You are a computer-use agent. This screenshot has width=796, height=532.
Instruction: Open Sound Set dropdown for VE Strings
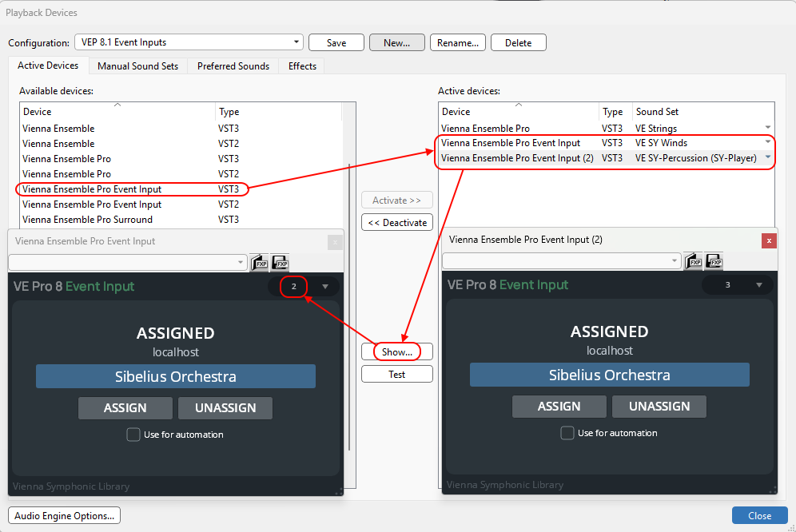tap(767, 128)
